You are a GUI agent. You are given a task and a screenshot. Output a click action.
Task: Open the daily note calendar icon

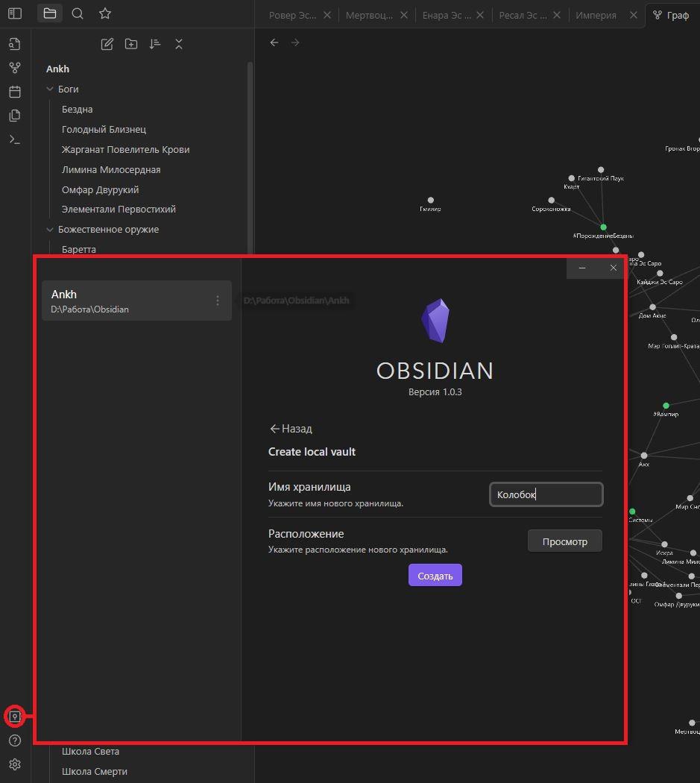coord(15,92)
